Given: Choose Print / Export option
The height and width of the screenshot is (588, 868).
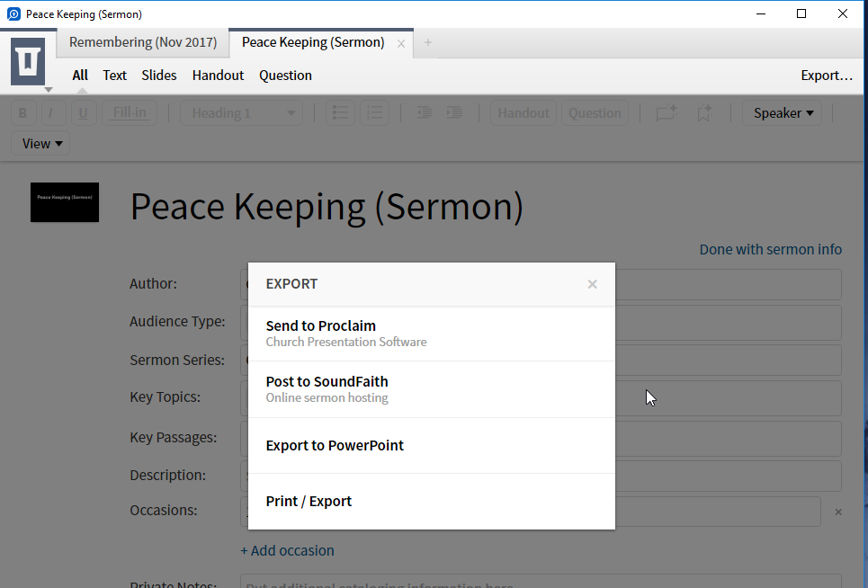Looking at the screenshot, I should [x=432, y=501].
